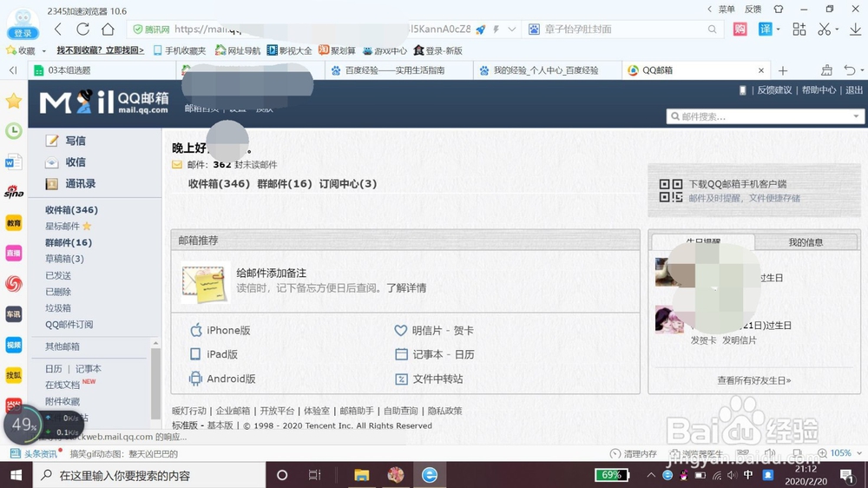Expand the system tray hidden icons chevron
The width and height of the screenshot is (868, 488).
pyautogui.click(x=651, y=475)
